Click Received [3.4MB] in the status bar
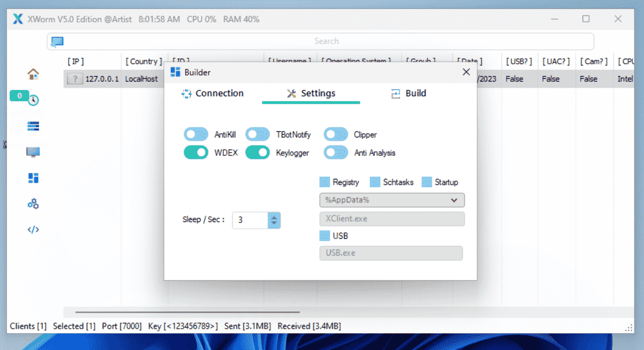644x350 pixels. (309, 326)
